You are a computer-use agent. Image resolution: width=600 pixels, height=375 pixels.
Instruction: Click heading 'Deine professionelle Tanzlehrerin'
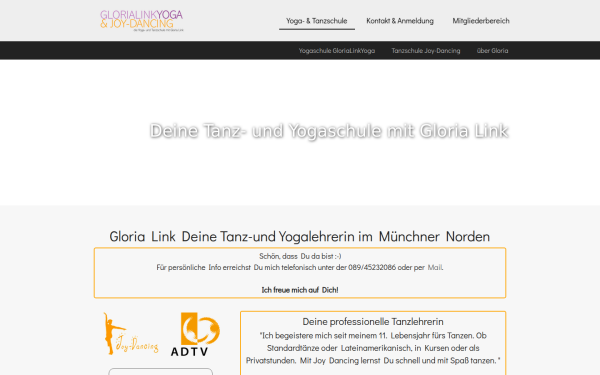click(373, 321)
